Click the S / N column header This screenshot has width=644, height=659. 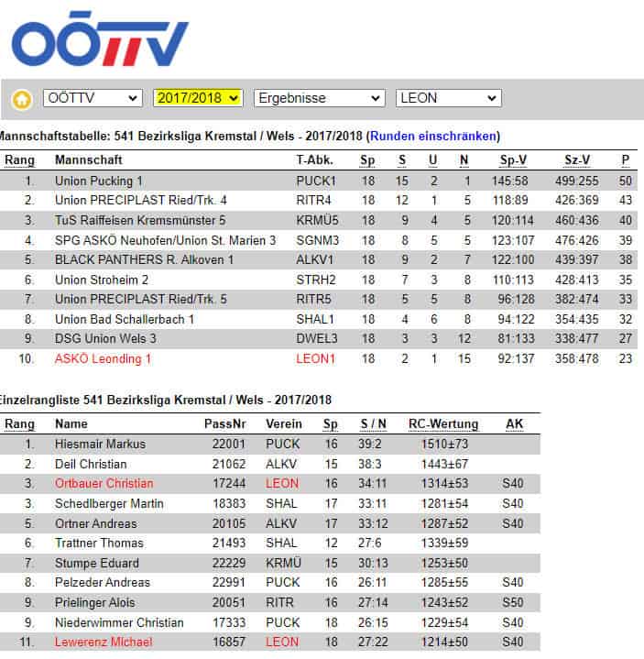[x=373, y=424]
